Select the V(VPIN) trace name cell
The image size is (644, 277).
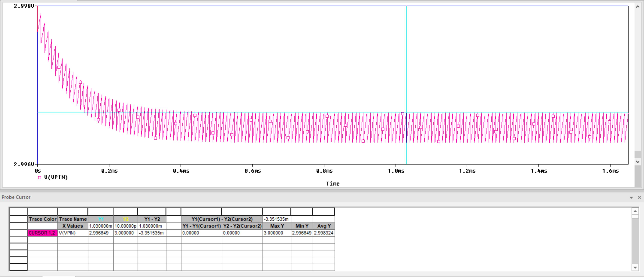tap(73, 233)
